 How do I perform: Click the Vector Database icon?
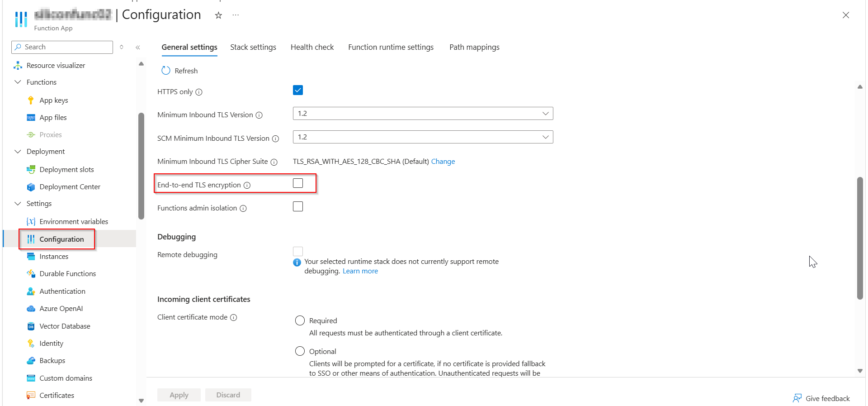[31, 326]
